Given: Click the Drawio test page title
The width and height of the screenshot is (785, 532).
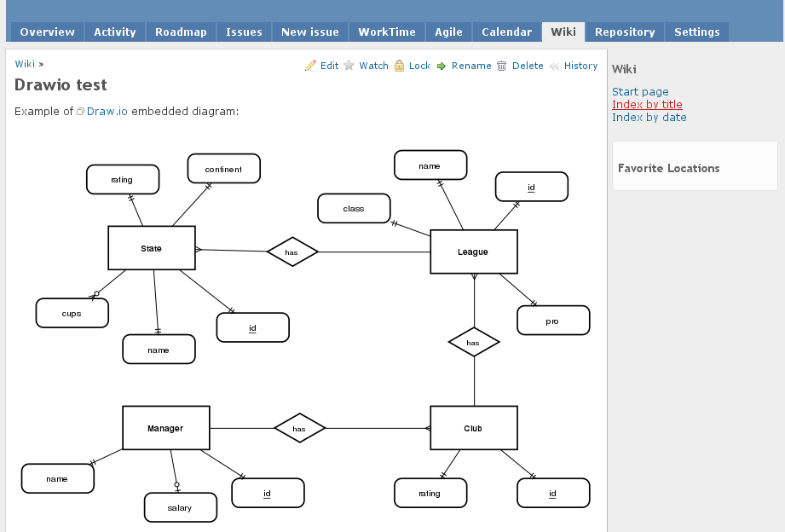Looking at the screenshot, I should [x=61, y=84].
